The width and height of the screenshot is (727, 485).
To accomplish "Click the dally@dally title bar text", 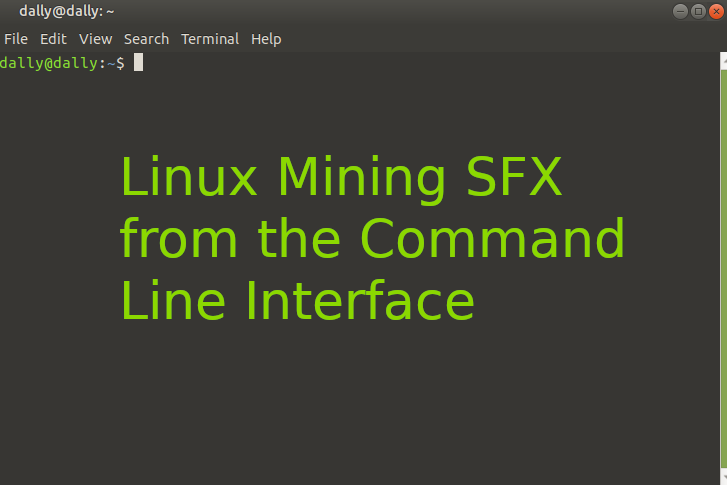I will (67, 11).
